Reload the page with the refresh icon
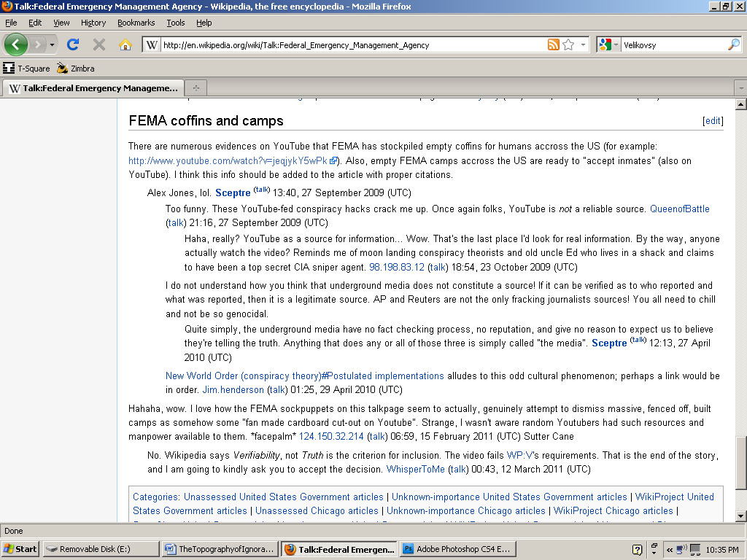Image resolution: width=747 pixels, height=560 pixels. coord(72,44)
